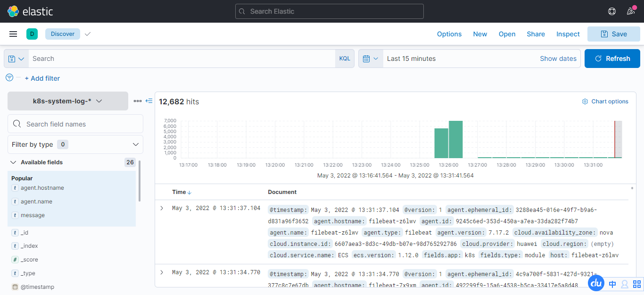
Task: Click the Discover breadcrumb
Action: [x=63, y=34]
